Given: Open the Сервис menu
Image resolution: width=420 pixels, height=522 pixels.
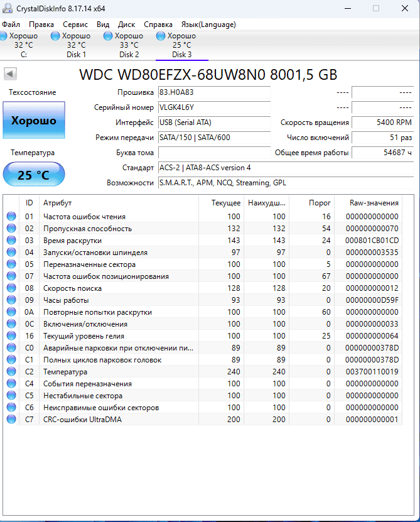Looking at the screenshot, I should tap(75, 24).
